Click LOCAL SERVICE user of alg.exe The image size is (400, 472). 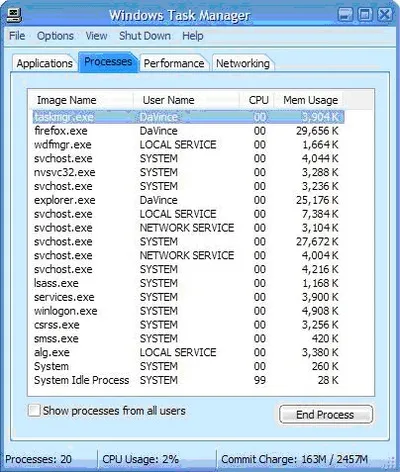pyautogui.click(x=178, y=352)
